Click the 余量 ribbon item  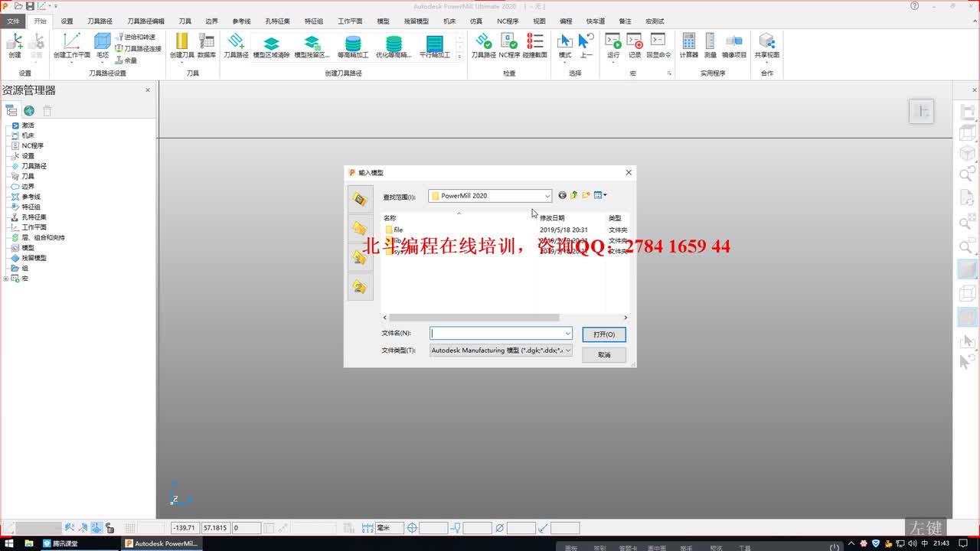pyautogui.click(x=126, y=60)
